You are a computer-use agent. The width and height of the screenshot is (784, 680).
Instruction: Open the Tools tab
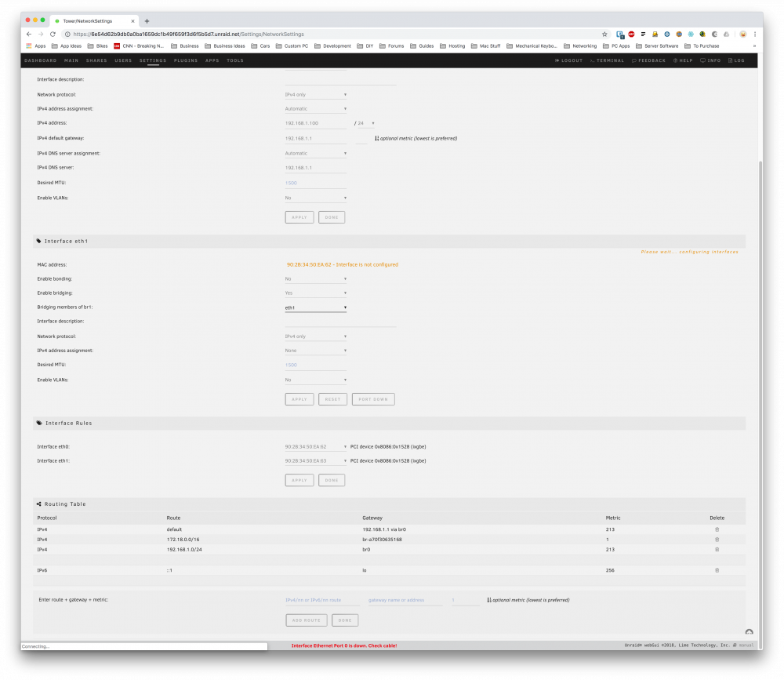(235, 60)
